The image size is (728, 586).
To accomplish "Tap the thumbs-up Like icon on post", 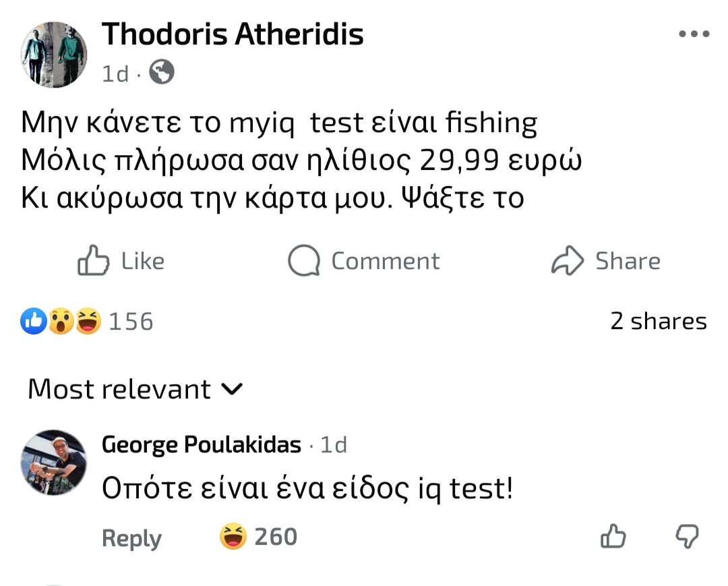I will (94, 261).
